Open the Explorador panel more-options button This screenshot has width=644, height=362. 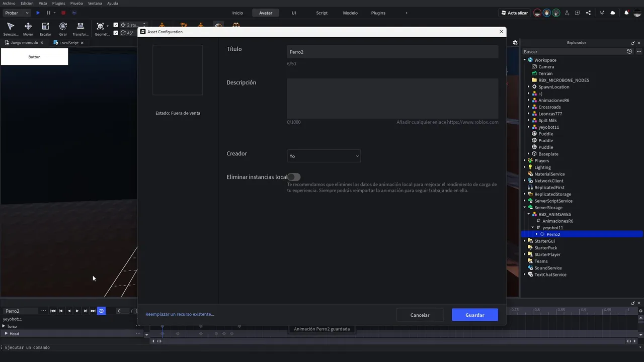(x=639, y=51)
